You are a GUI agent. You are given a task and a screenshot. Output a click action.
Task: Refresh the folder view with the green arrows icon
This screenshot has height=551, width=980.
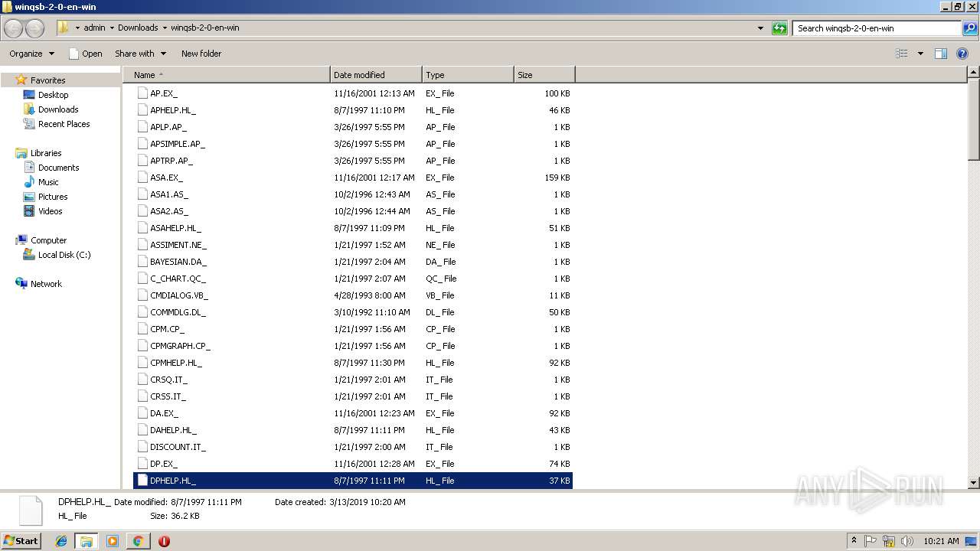(779, 28)
